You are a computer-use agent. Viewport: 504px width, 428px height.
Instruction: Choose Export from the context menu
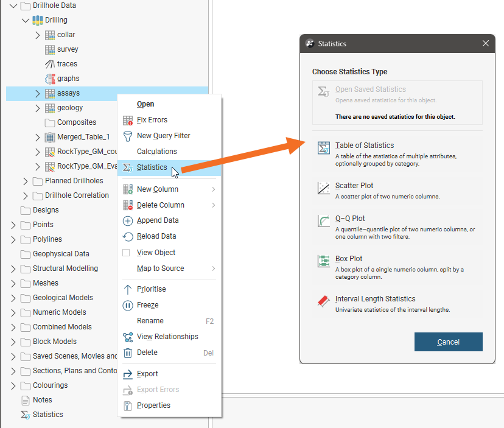pyautogui.click(x=147, y=374)
